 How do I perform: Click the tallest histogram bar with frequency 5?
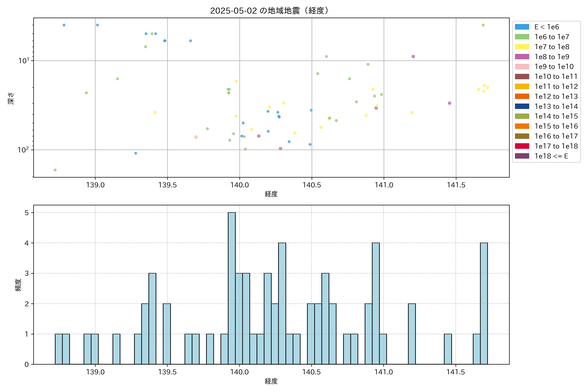pos(231,288)
